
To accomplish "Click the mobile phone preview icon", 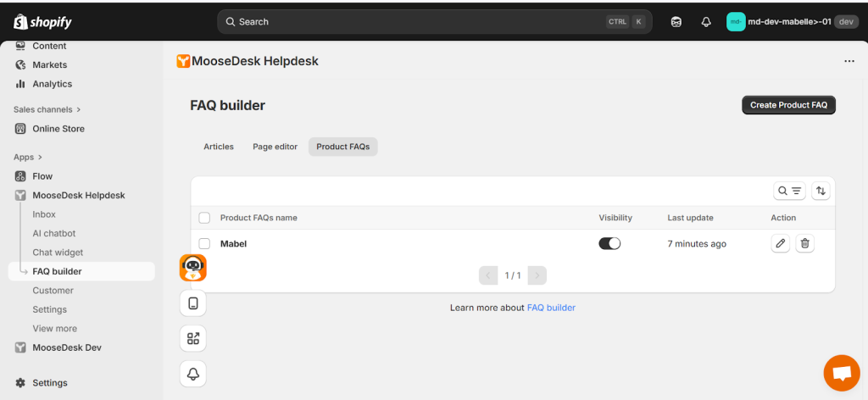I will 193,303.
